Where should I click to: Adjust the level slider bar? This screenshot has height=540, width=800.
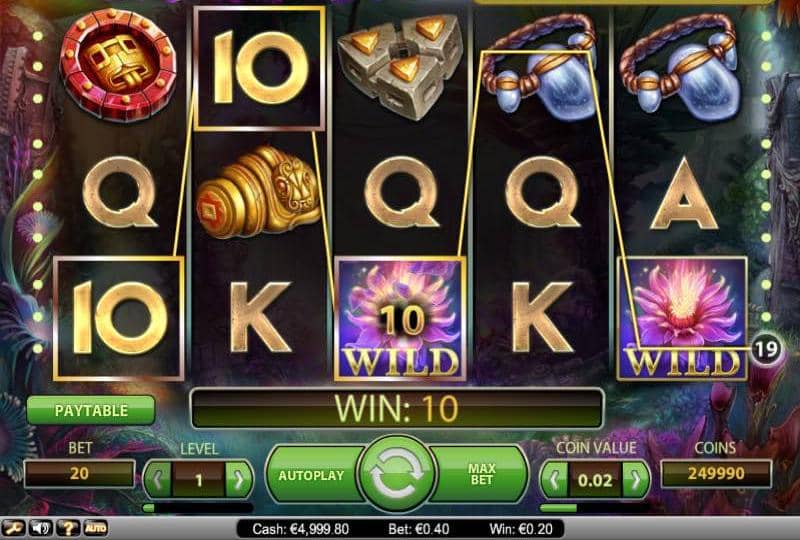tap(198, 508)
